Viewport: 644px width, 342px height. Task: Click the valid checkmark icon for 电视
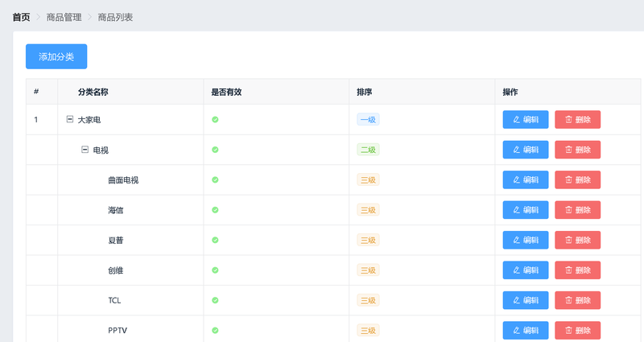coord(215,150)
